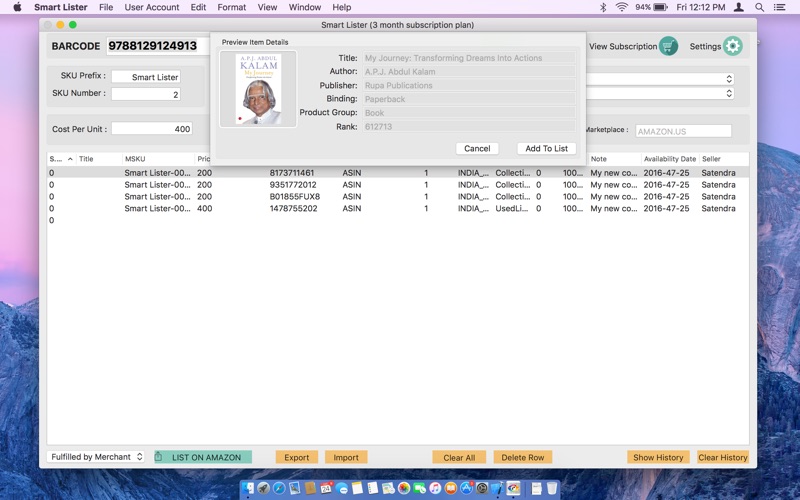Open the upper unlabeled popup right of preview
Image resolution: width=800 pixels, height=500 pixels.
(660, 79)
